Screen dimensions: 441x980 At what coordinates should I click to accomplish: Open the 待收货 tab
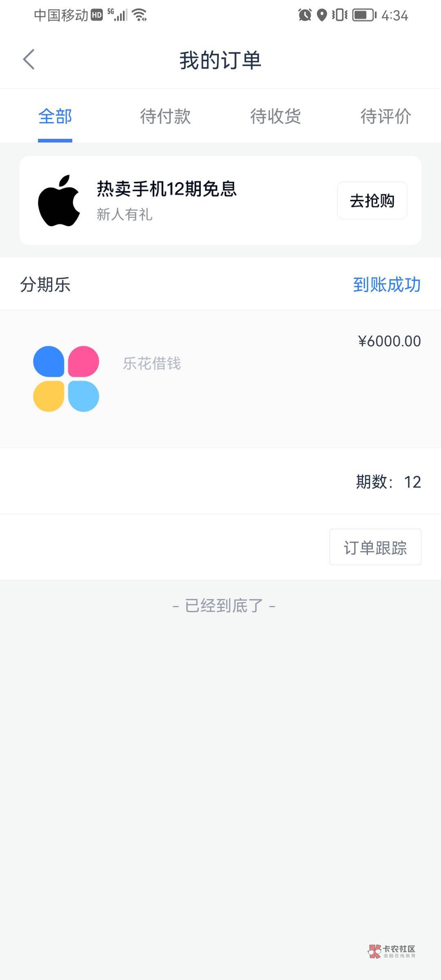coord(276,116)
